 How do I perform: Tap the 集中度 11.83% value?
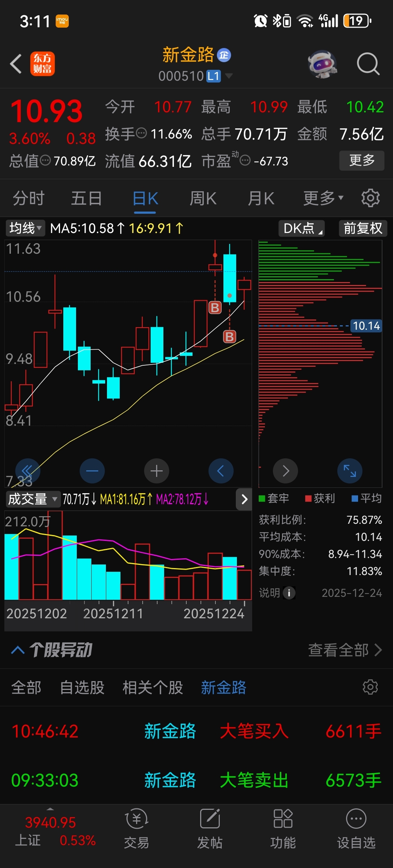[364, 571]
